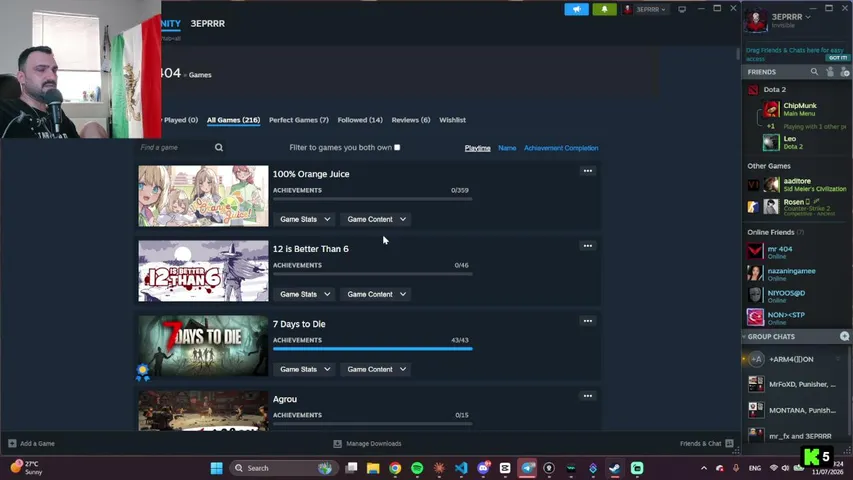
Task: Click the perfect game ribbon badge on 7 Days to Die
Action: click(x=143, y=372)
